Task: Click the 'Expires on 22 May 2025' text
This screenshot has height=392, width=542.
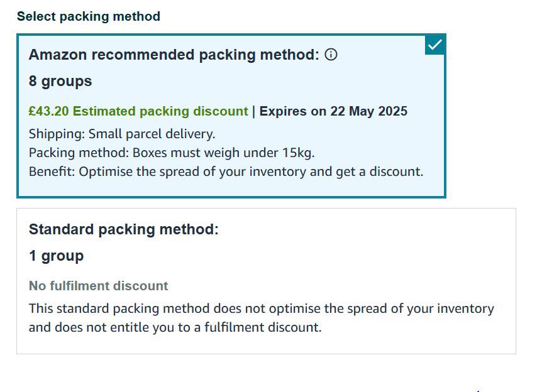Action: [x=333, y=111]
